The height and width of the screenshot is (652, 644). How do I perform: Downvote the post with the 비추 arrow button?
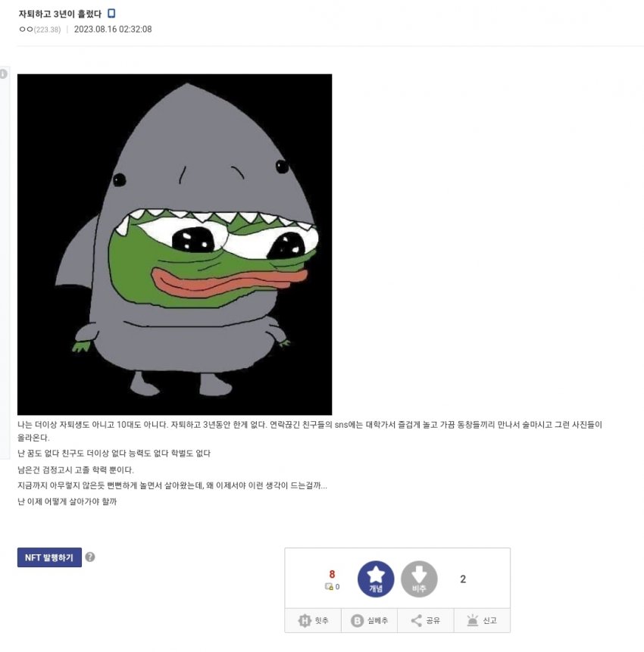(419, 579)
